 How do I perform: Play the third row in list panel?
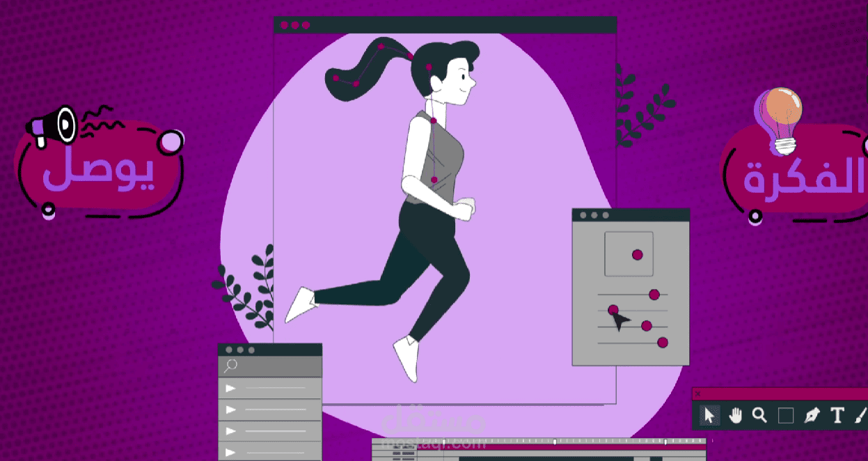(231, 431)
